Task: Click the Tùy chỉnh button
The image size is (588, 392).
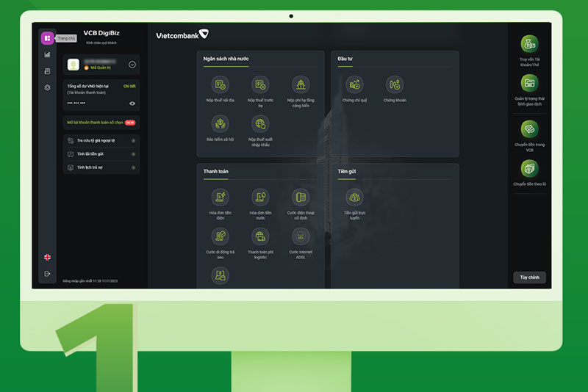Action: pyautogui.click(x=529, y=277)
